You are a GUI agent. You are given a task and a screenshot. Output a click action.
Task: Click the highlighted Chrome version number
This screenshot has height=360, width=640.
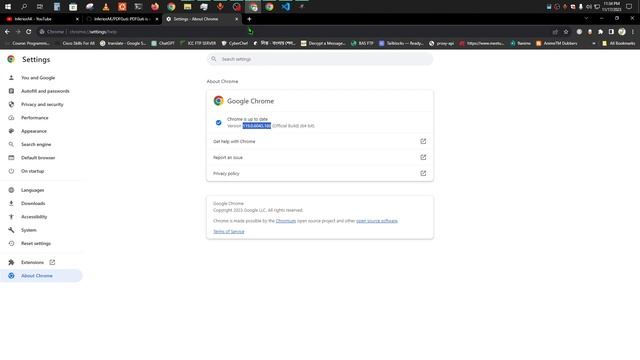click(x=257, y=126)
